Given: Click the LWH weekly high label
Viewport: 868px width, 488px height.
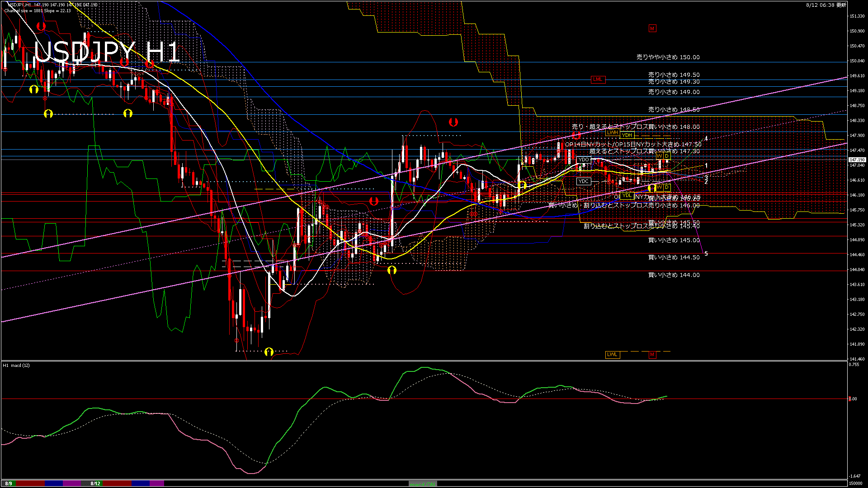Looking at the screenshot, I should [612, 133].
